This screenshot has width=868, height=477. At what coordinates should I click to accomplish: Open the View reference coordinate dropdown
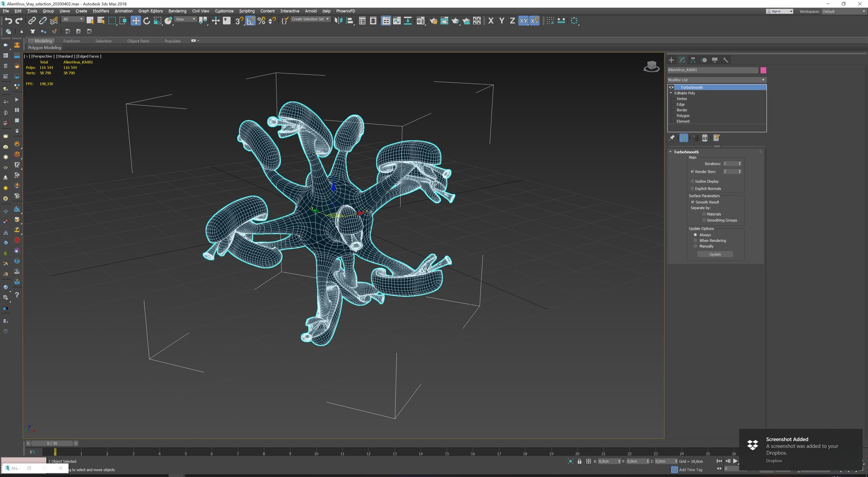(x=185, y=19)
